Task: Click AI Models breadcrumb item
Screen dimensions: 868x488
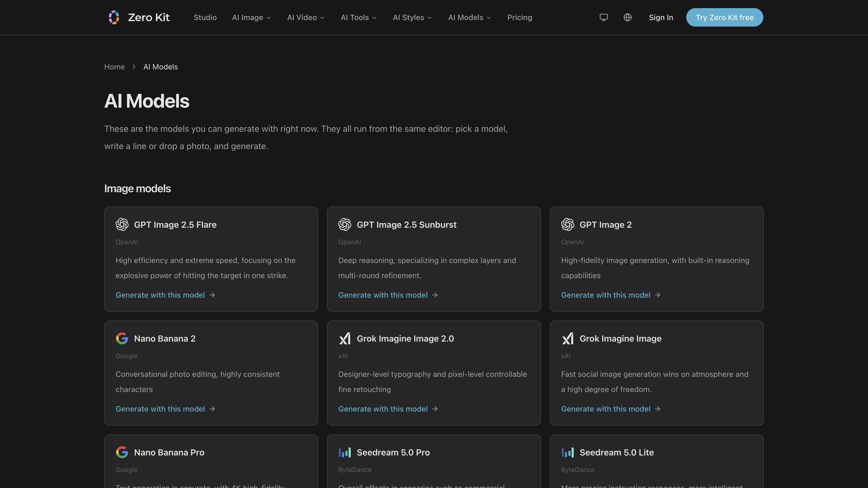Action: 160,67
